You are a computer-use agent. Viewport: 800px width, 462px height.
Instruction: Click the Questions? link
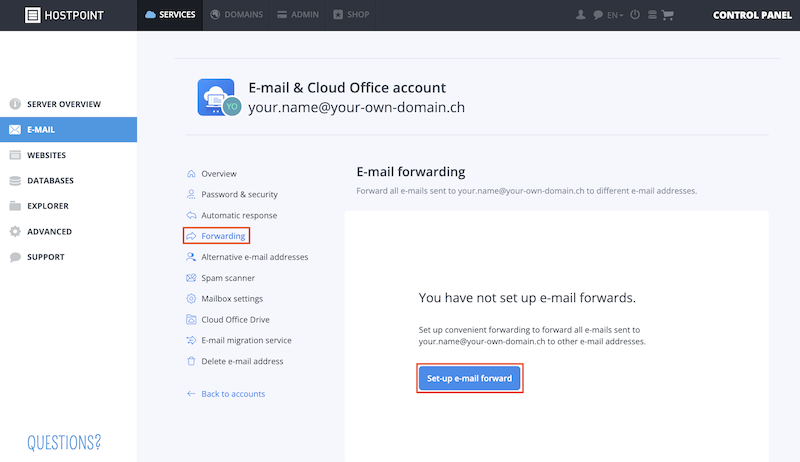64,442
